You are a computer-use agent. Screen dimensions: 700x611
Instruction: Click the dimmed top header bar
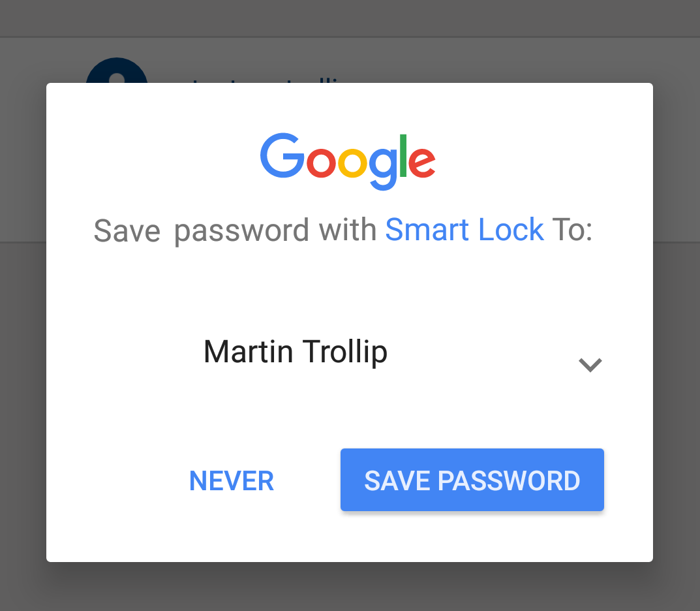(350, 18)
